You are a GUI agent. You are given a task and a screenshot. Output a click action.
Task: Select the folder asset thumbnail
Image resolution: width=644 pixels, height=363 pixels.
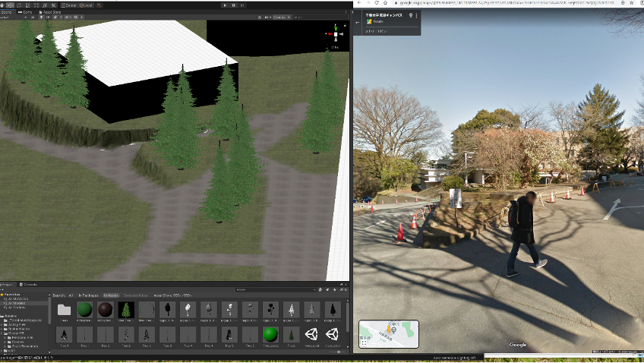point(64,310)
